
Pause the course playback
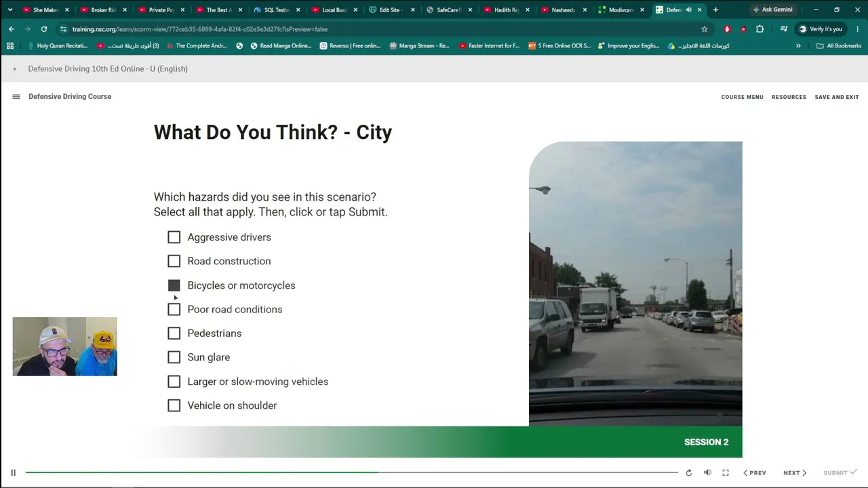tap(13, 472)
